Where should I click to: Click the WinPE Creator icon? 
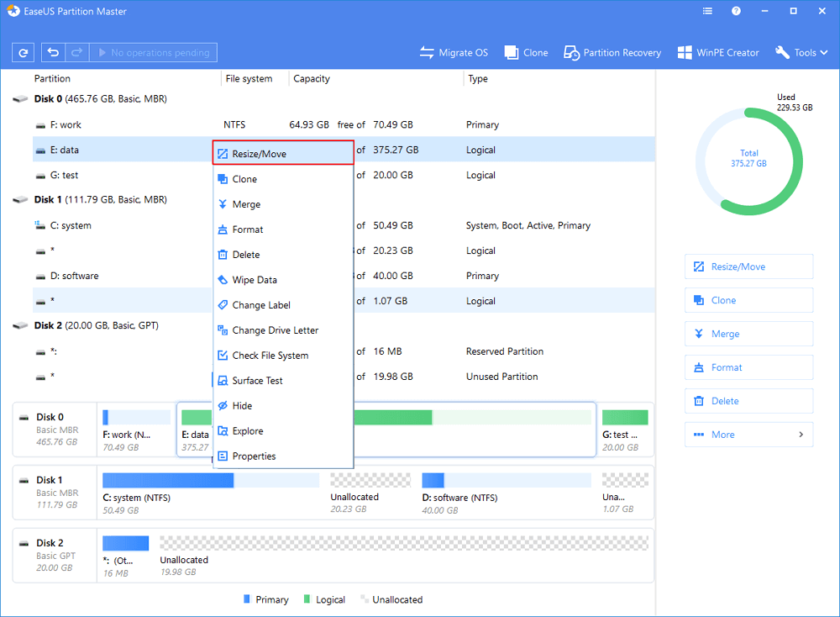684,52
